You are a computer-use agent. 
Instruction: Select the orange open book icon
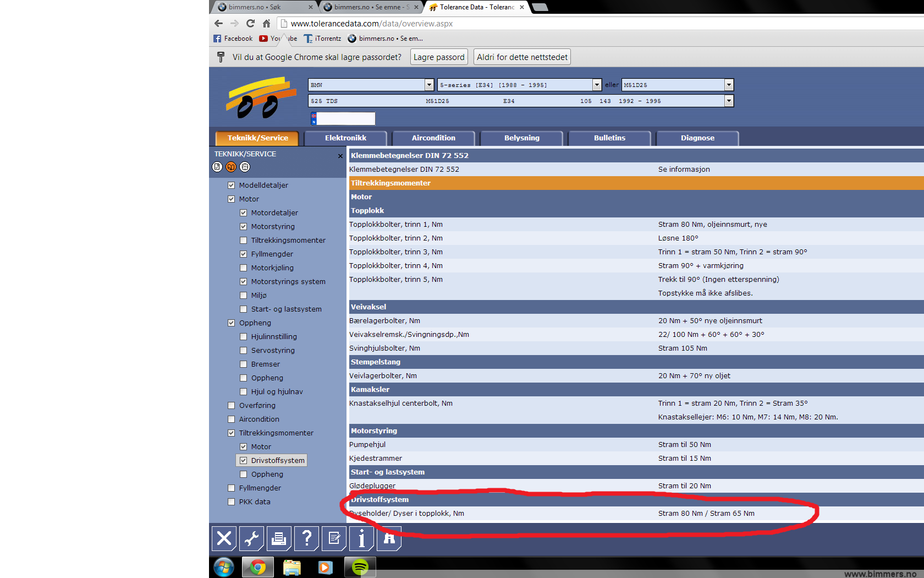231,167
